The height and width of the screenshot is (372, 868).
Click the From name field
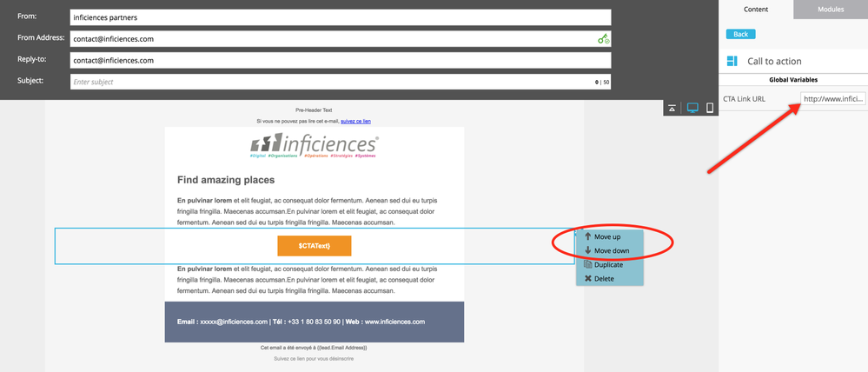[341, 17]
